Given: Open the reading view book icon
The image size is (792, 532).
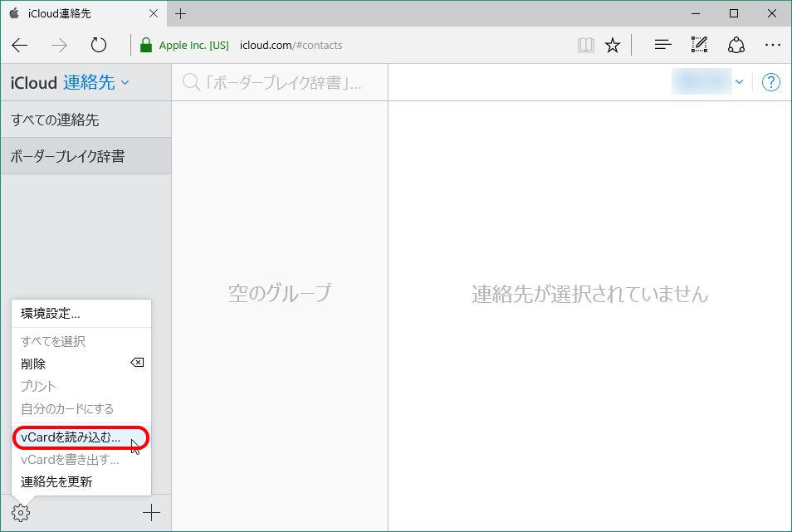Looking at the screenshot, I should click(586, 46).
